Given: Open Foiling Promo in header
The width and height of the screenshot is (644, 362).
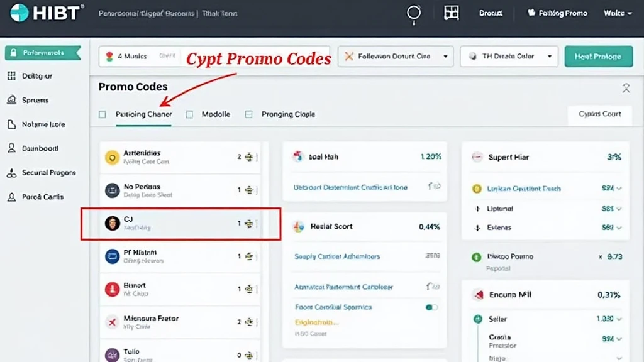Looking at the screenshot, I should pos(557,13).
